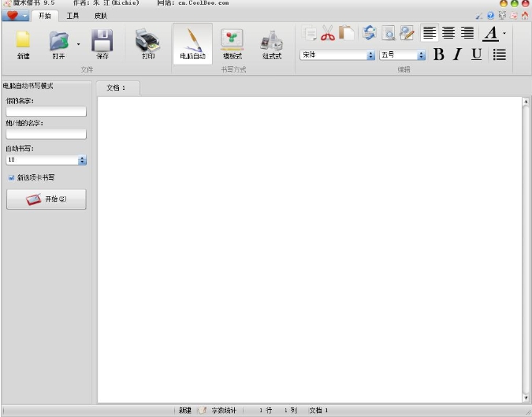Screen dimensions: 532x417
Task: Click the 打印 (Print) printer icon
Action: point(147,40)
